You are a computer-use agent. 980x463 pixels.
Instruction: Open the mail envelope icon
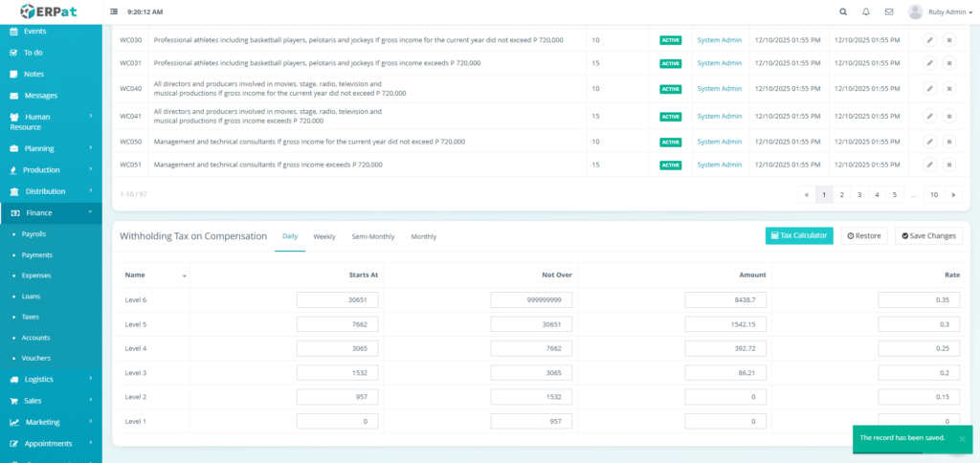pyautogui.click(x=889, y=11)
